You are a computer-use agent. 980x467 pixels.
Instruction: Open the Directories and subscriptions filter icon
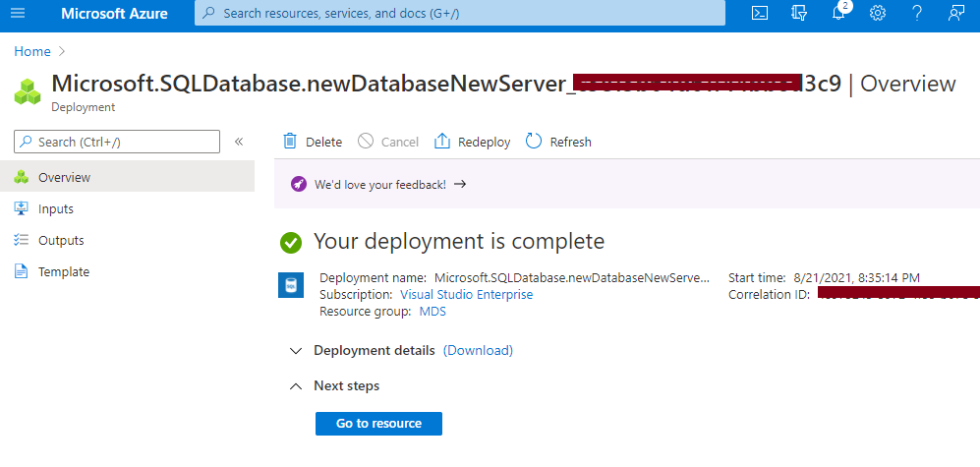pyautogui.click(x=798, y=14)
